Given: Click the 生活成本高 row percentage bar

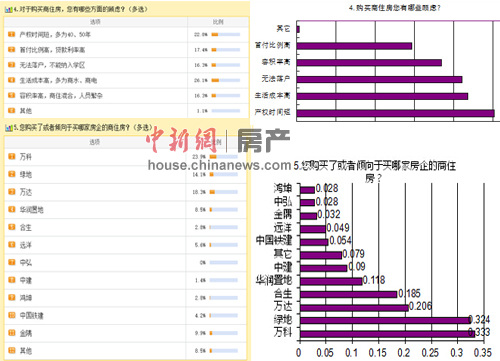Looking at the screenshot, I should pos(226,80).
